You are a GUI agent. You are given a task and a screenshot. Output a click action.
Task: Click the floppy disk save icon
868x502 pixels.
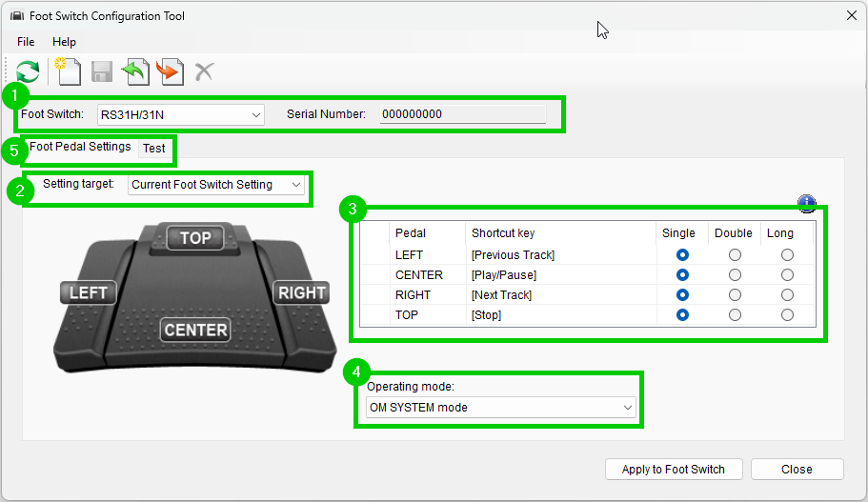click(x=102, y=72)
